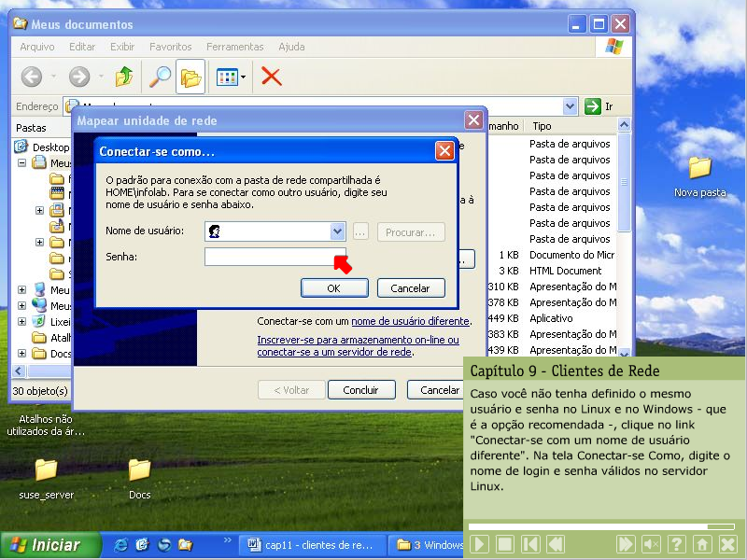Click the tutorial player Home icon
The image size is (747, 560).
702,544
